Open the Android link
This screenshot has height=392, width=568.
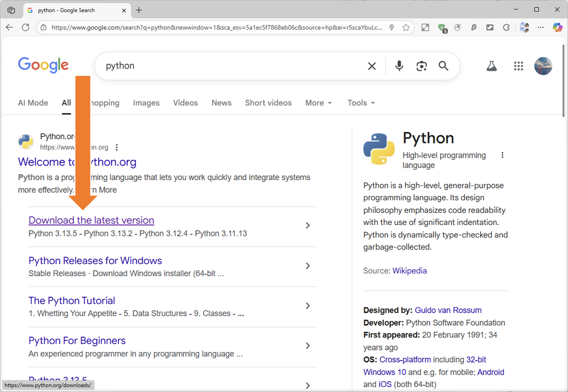pyautogui.click(x=491, y=372)
